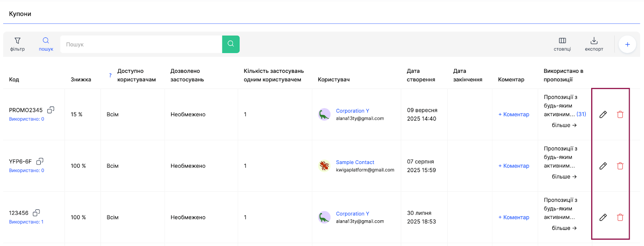
Task: Copy the YFP6-6F coupon code
Action: [x=40, y=161]
